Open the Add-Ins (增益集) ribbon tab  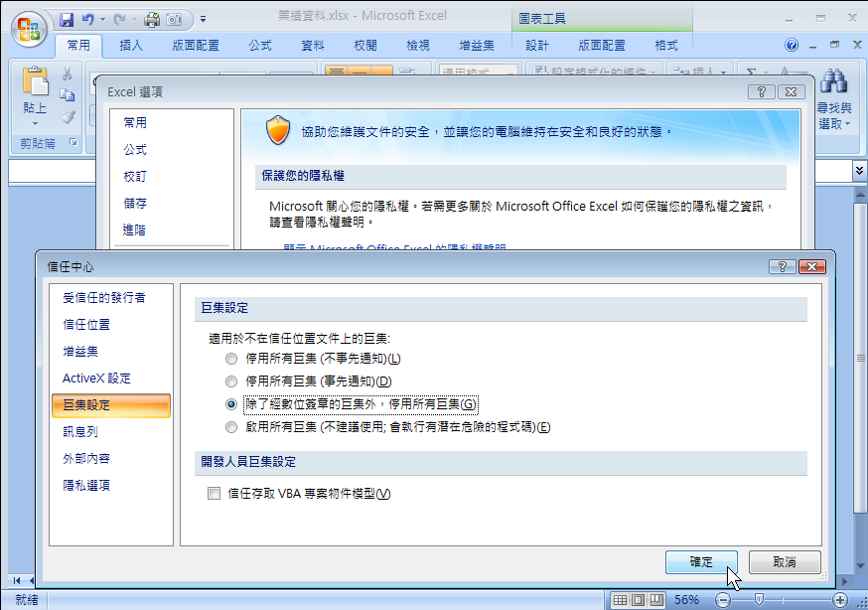[x=476, y=46]
